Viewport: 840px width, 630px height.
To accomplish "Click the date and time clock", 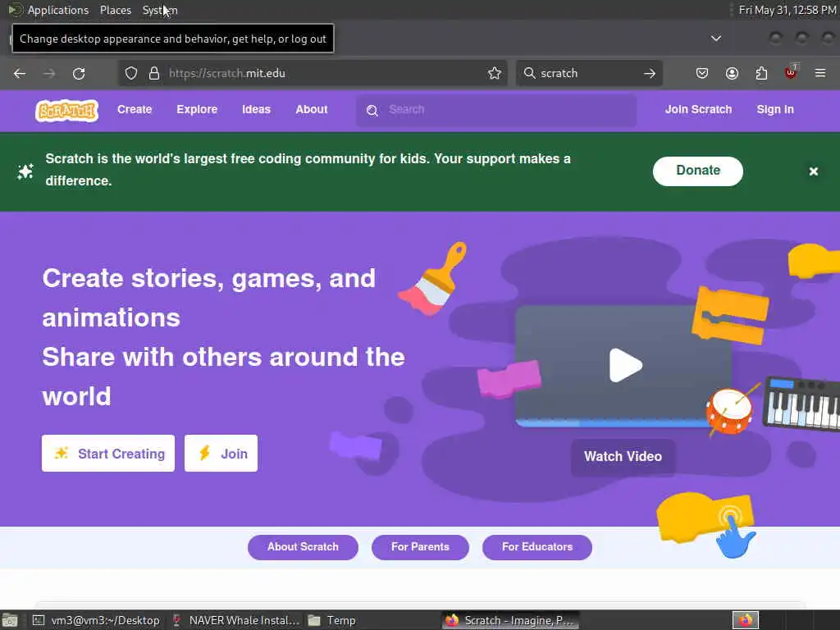I will click(x=787, y=10).
